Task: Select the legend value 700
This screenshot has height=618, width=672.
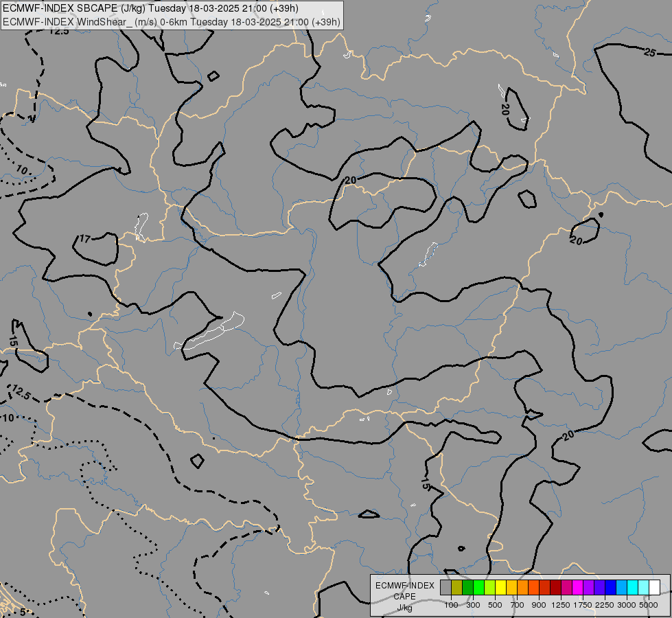Action: click(518, 605)
